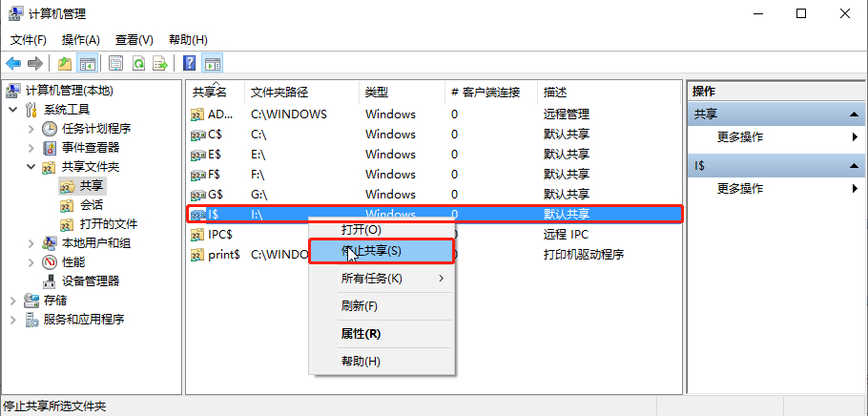868x416 pixels.
Task: Click the Help question mark toolbar icon
Action: [189, 64]
